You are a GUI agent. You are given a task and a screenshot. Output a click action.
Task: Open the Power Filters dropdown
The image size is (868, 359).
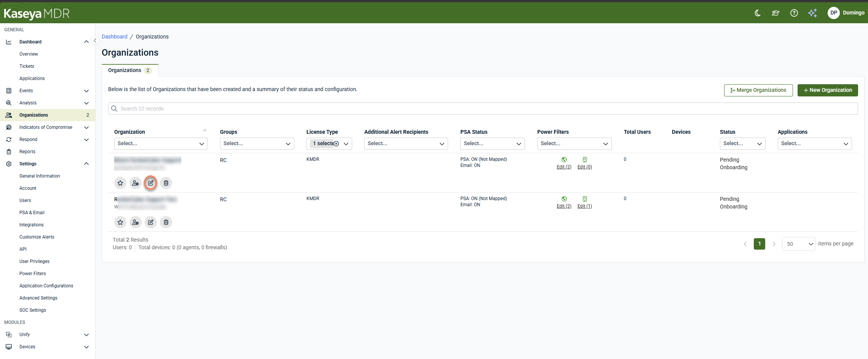pos(574,144)
